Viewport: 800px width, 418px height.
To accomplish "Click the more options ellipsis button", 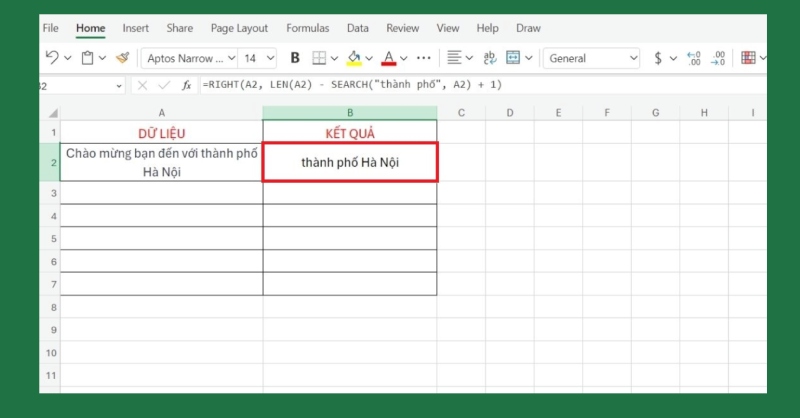I will pyautogui.click(x=423, y=58).
